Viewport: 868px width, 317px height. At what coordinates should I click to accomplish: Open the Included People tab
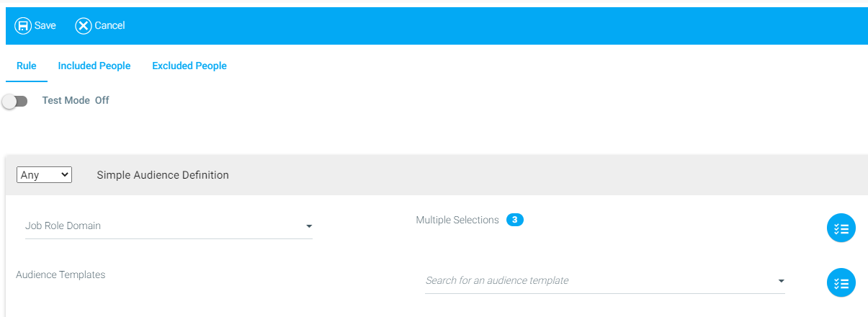(94, 66)
